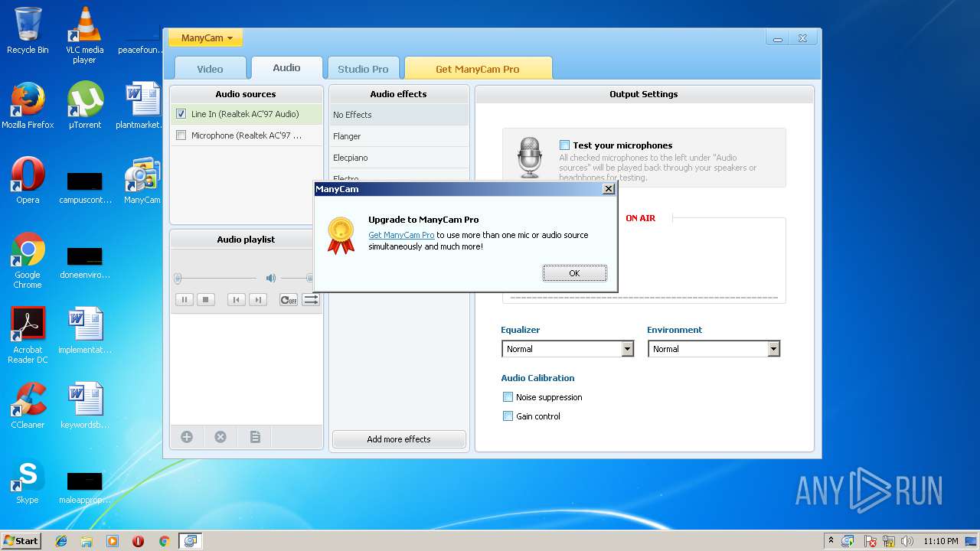Image resolution: width=980 pixels, height=551 pixels.
Task: Open the Opera desktop shortcut
Action: pos(28,181)
